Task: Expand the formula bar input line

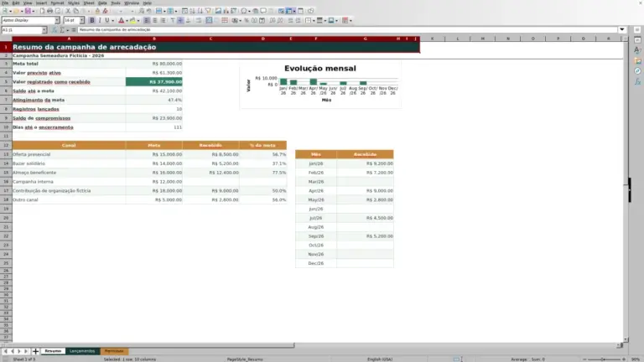Action: pos(622,29)
